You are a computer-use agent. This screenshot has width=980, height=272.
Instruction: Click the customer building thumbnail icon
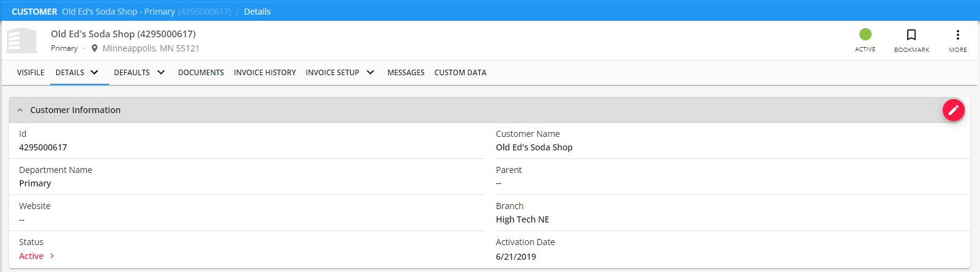21,40
